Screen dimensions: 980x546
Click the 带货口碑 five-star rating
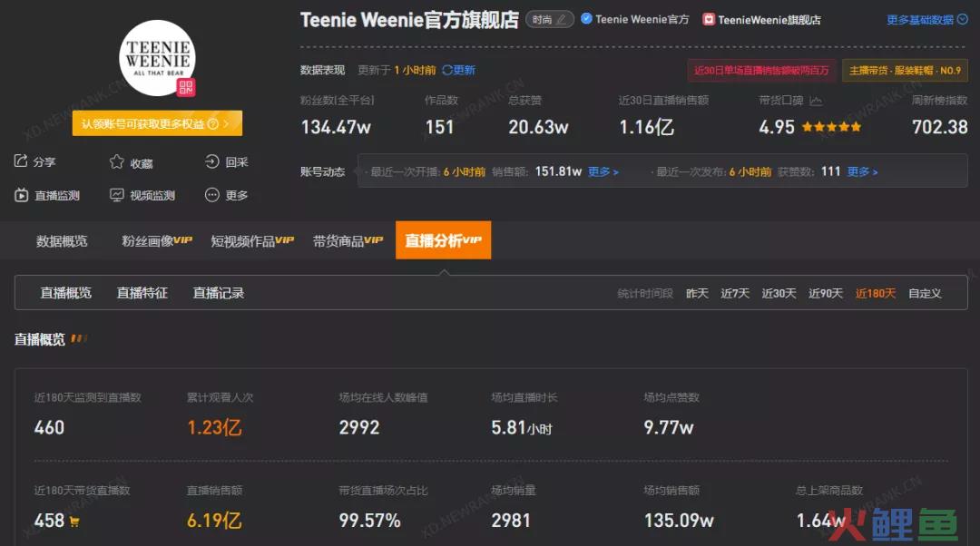tap(831, 128)
